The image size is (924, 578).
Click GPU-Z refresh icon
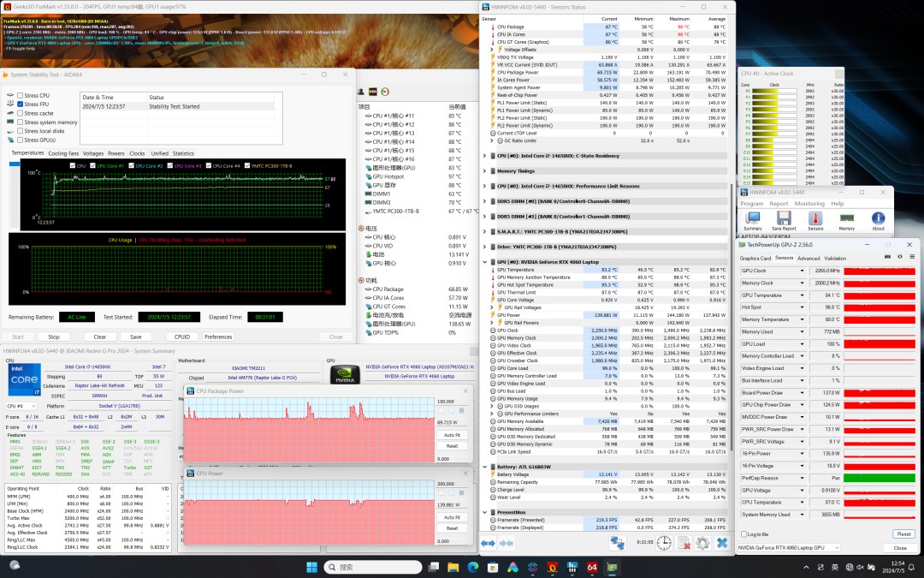(900, 257)
